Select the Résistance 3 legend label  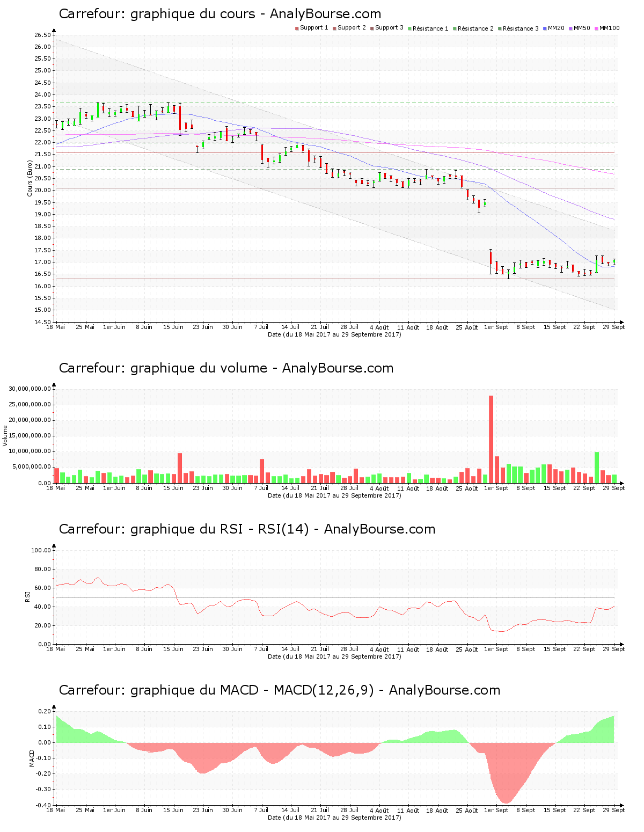[x=521, y=28]
